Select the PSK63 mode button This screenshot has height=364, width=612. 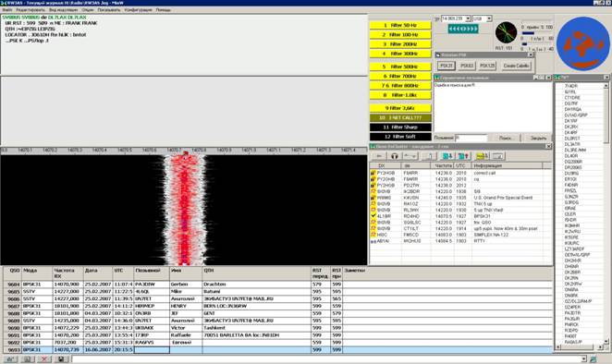(467, 66)
